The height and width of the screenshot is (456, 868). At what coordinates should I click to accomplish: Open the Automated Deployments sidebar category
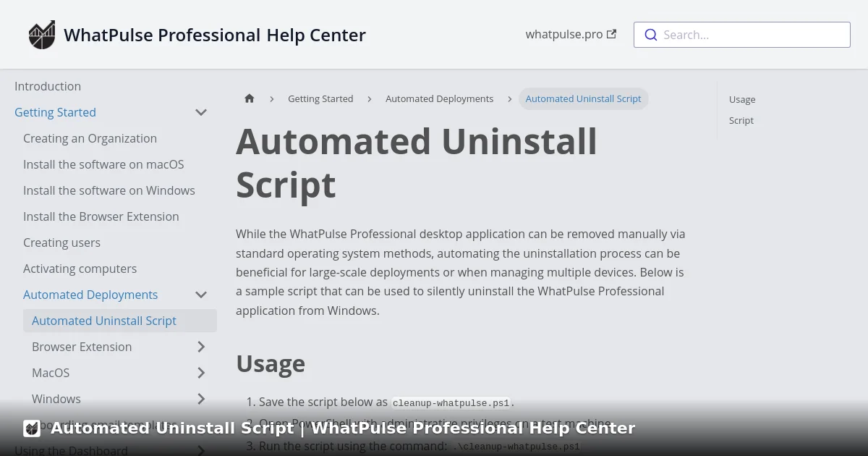coord(90,295)
